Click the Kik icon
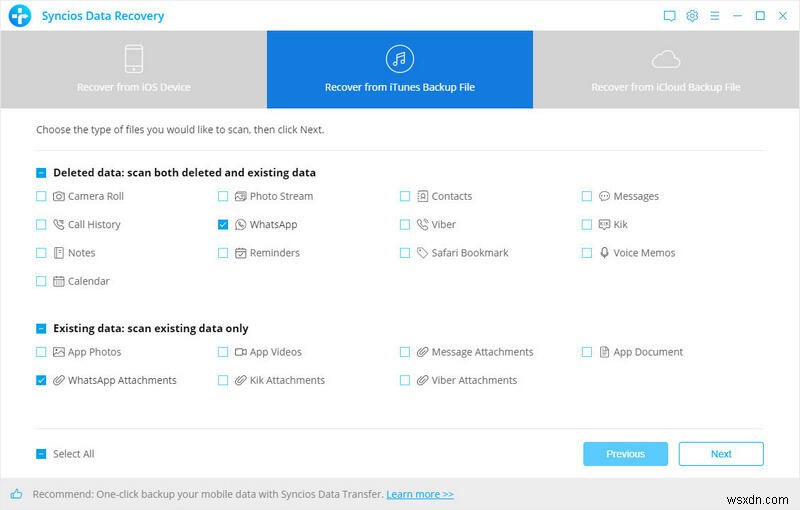The height and width of the screenshot is (510, 800). (604, 224)
